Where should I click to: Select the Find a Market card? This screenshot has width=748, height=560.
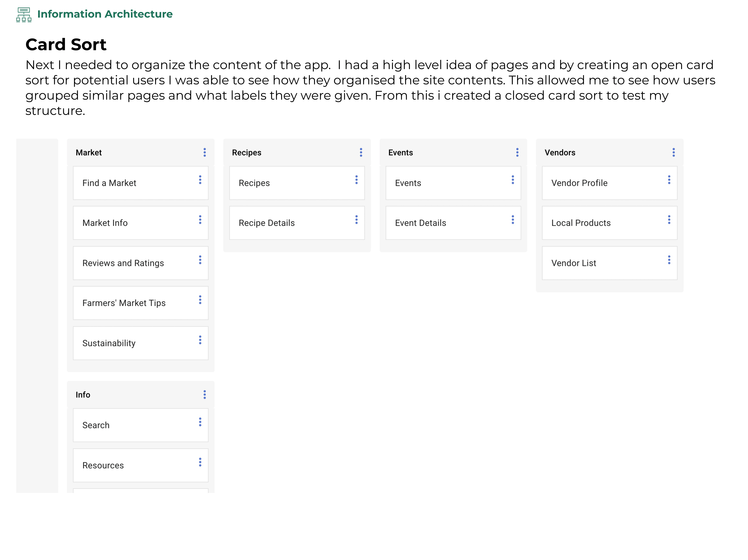141,183
